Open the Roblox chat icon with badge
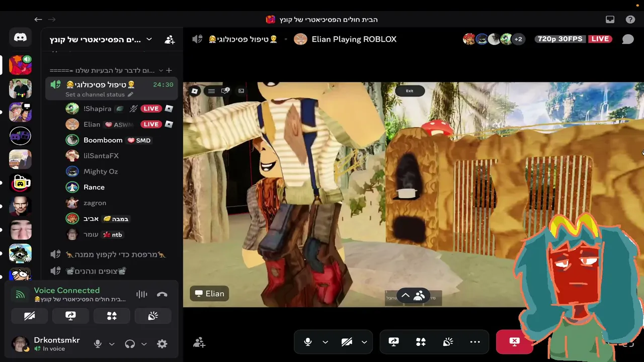 click(x=225, y=91)
